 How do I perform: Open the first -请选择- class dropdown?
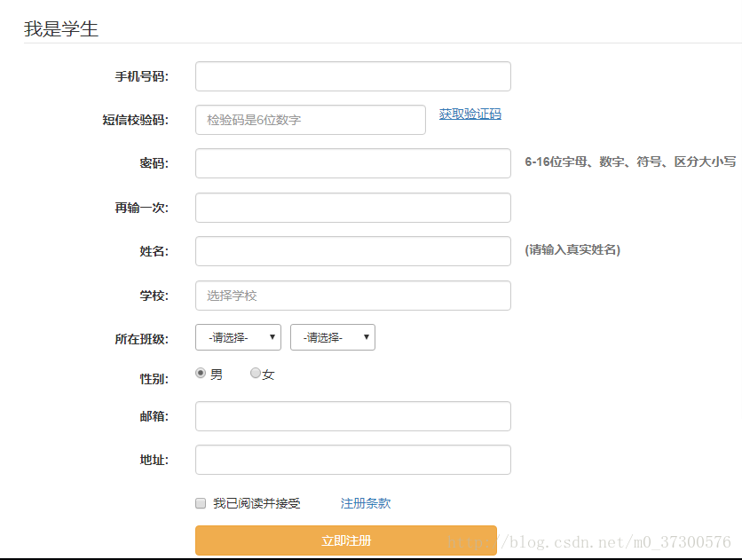click(238, 337)
